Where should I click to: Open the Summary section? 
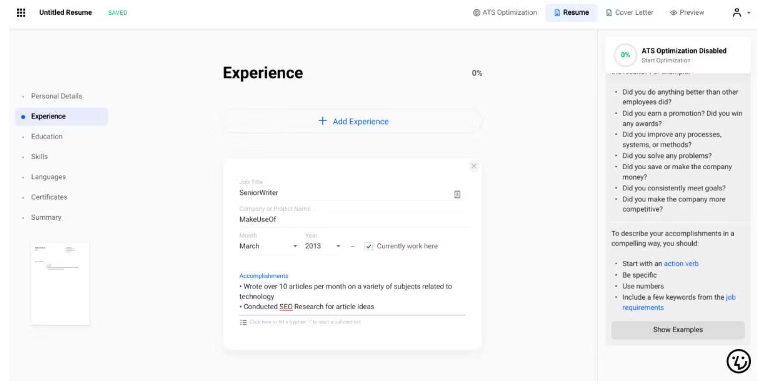46,218
